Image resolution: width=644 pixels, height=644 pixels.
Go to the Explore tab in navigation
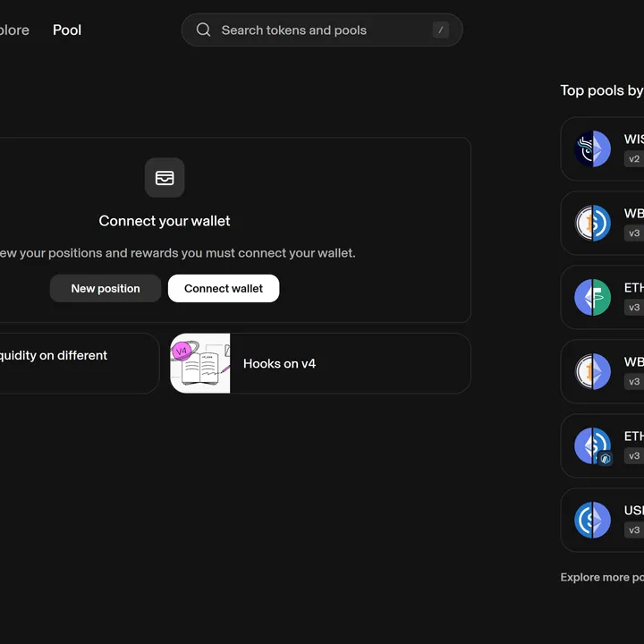coord(13,30)
